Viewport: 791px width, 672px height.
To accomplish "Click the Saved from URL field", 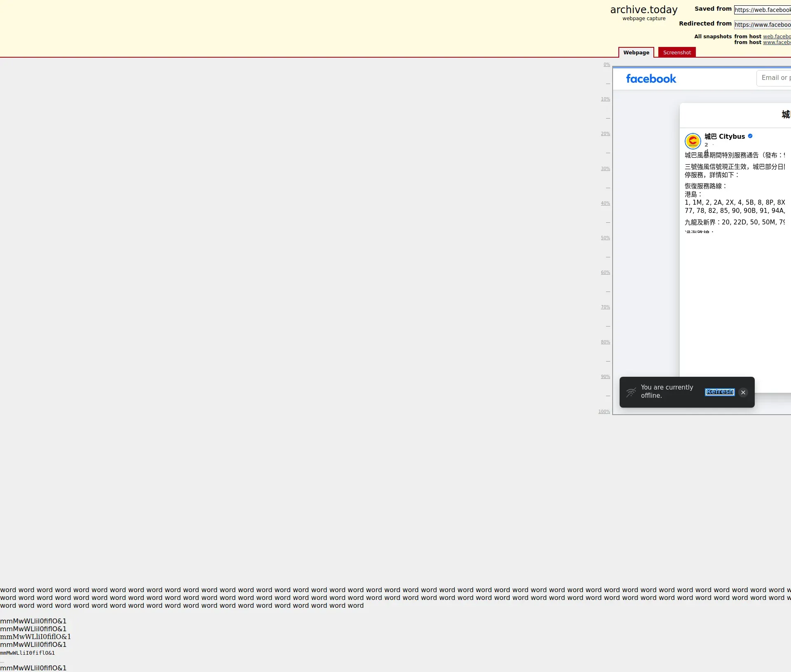I will click(x=762, y=10).
